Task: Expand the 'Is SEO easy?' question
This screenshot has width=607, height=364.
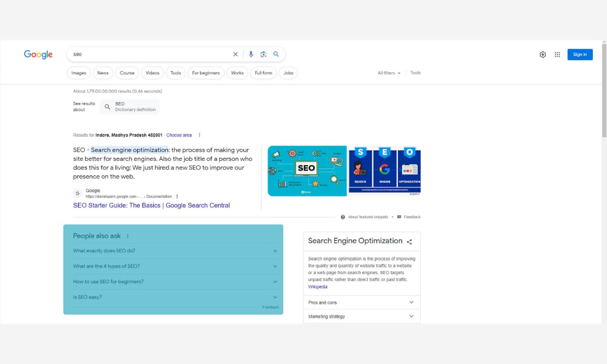Action: [x=176, y=297]
